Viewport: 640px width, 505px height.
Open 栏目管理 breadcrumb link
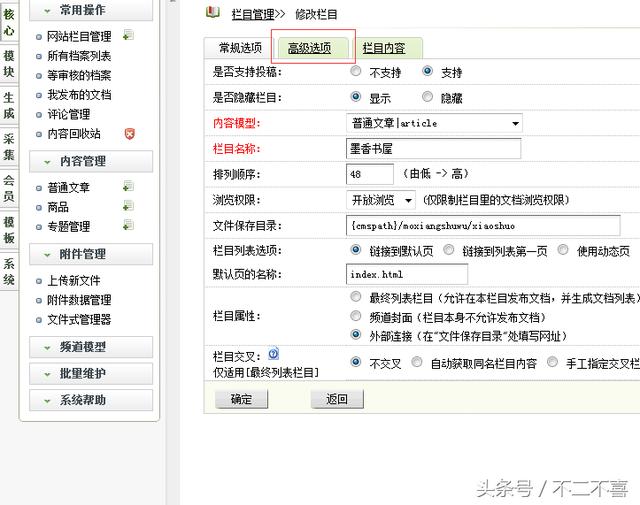coord(253,15)
